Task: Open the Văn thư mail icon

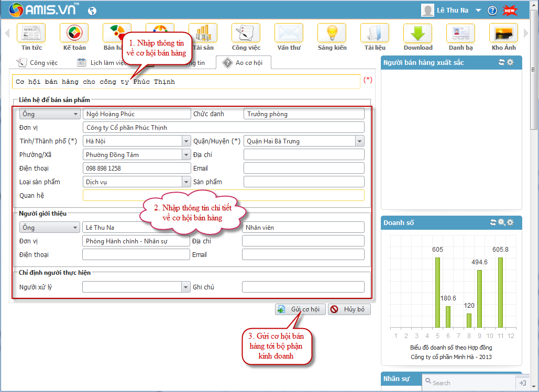Action: [289, 33]
